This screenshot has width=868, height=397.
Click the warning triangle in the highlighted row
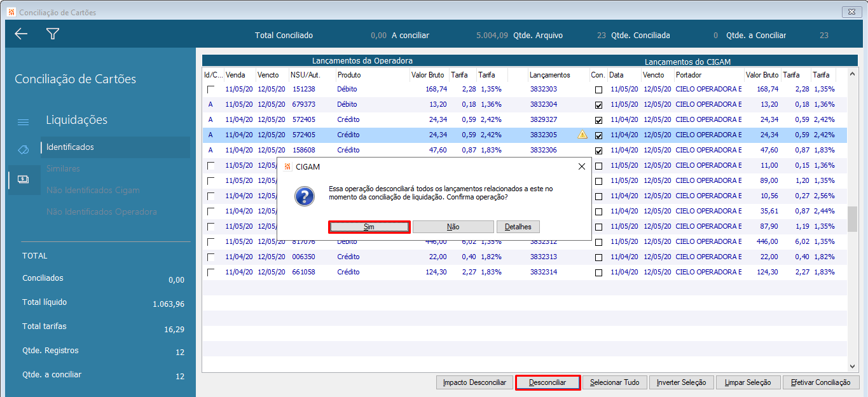582,135
